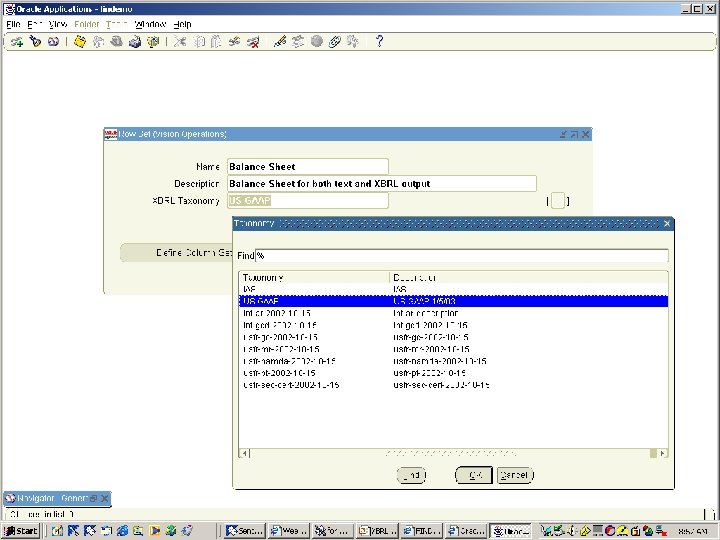Click the Windows Start button
This screenshot has height=540, width=720.
(x=21, y=531)
